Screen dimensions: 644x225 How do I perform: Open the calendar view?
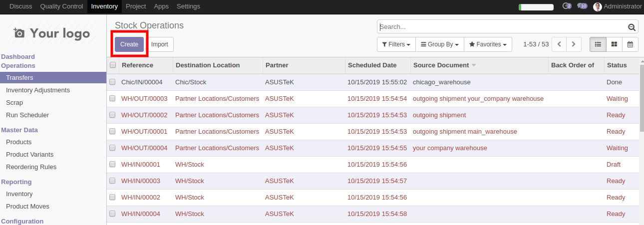(x=630, y=44)
